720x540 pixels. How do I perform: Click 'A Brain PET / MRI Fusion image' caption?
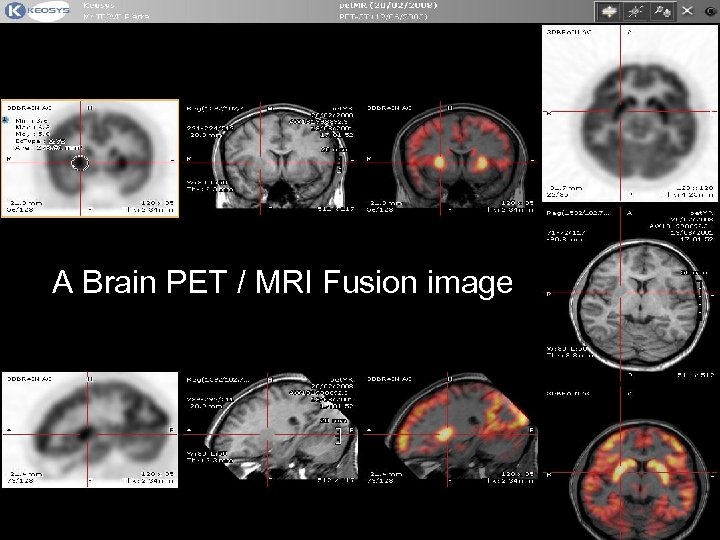point(282,281)
